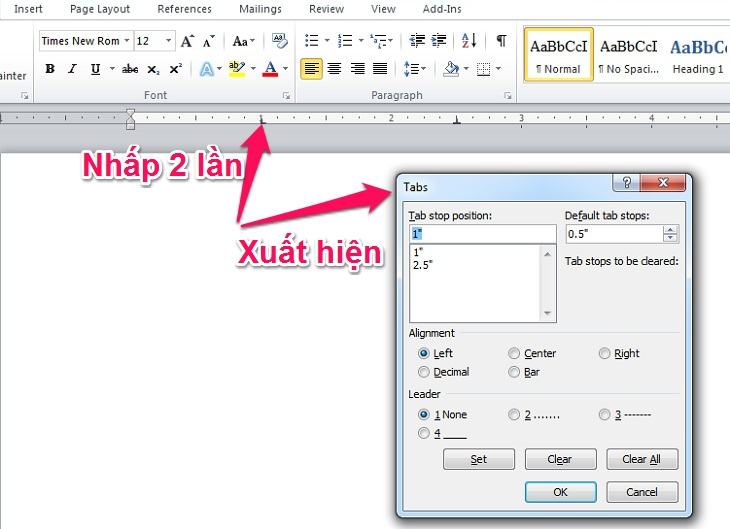
Task: Click the Borders icon
Action: point(484,69)
